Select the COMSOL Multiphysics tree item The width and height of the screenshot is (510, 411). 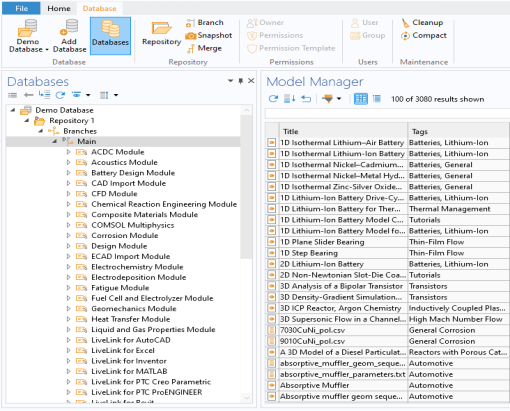[133, 225]
